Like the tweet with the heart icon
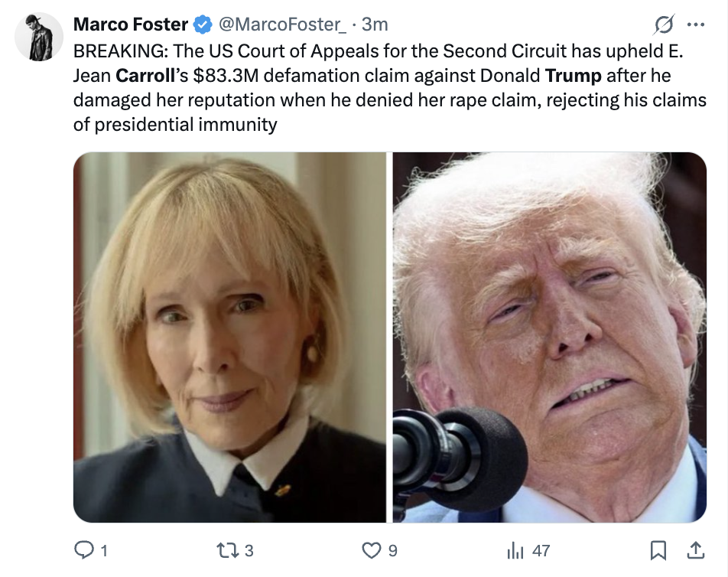The image size is (728, 577). click(370, 550)
